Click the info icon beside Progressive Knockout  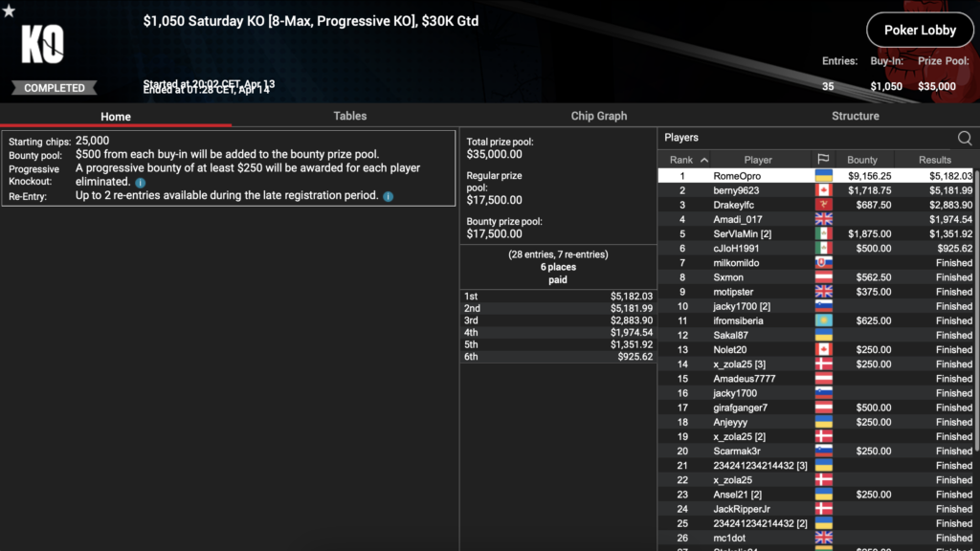(x=140, y=182)
